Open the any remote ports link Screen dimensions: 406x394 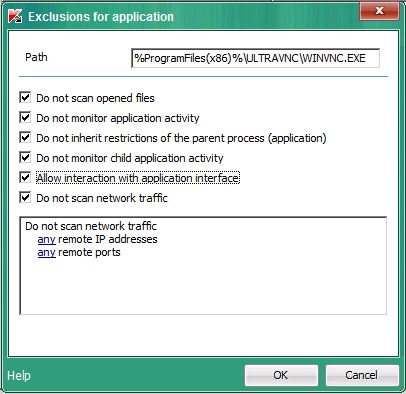click(46, 253)
